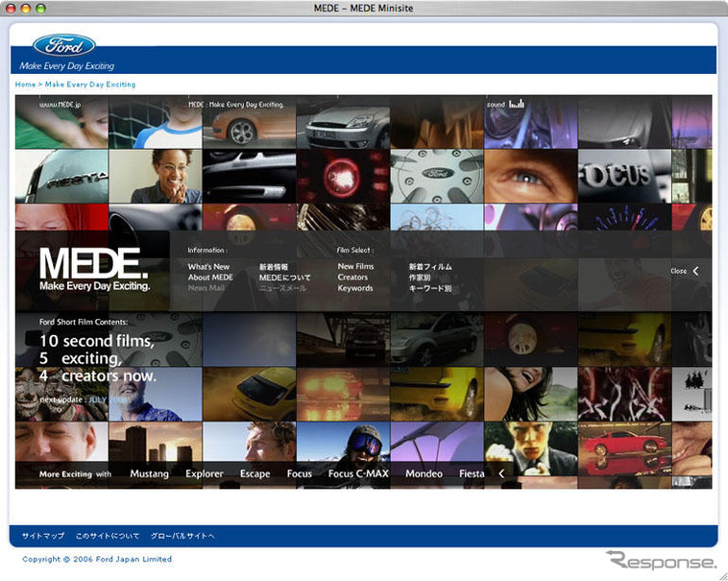This screenshot has width=728, height=581.
Task: Select Mustang in More Exciting bar
Action: pyautogui.click(x=149, y=473)
